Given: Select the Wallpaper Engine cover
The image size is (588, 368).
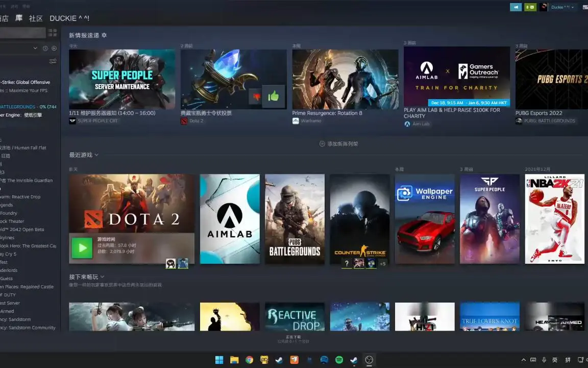Looking at the screenshot, I should [425, 219].
